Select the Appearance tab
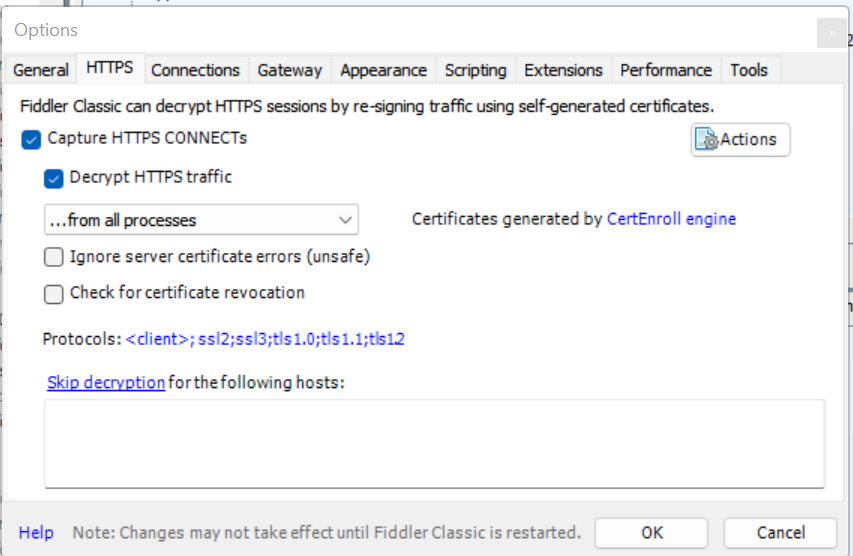Screen dimensions: 853x556 [x=383, y=70]
